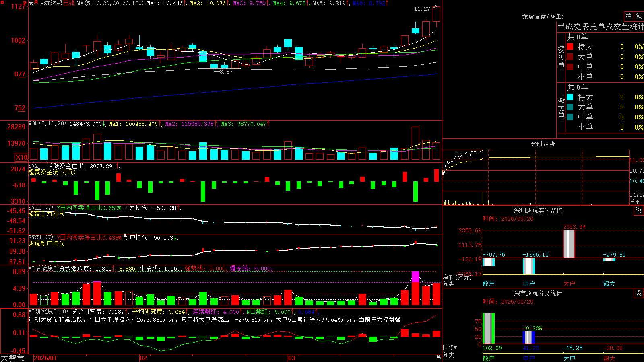The height and width of the screenshot is (362, 644).
Task: Click the 散户 ratio value 102.09
Action: click(x=492, y=348)
